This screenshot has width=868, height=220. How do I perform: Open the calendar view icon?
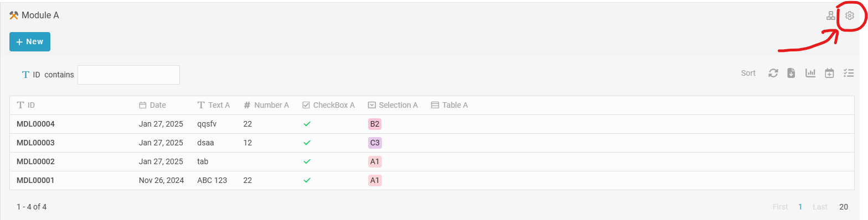829,73
